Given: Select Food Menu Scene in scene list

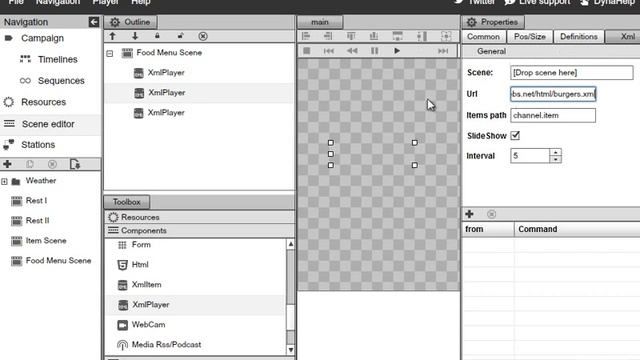Looking at the screenshot, I should point(58,261).
